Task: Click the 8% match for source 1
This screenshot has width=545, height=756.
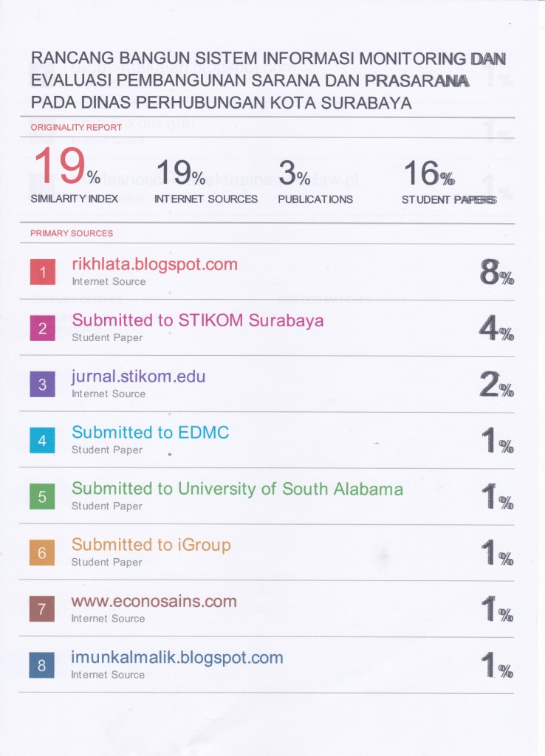Action: (496, 274)
